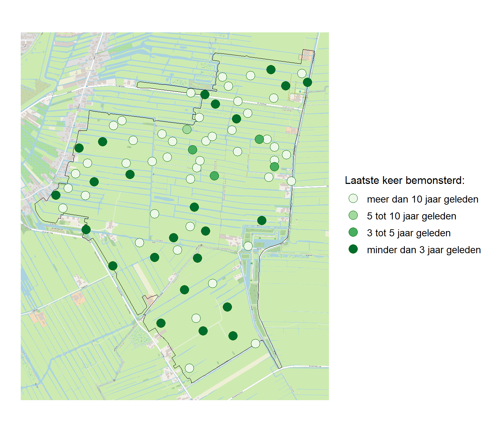The image size is (492, 448).
Task: Select the label text '5 tot 10 jaar geleden'
Action: (412, 216)
